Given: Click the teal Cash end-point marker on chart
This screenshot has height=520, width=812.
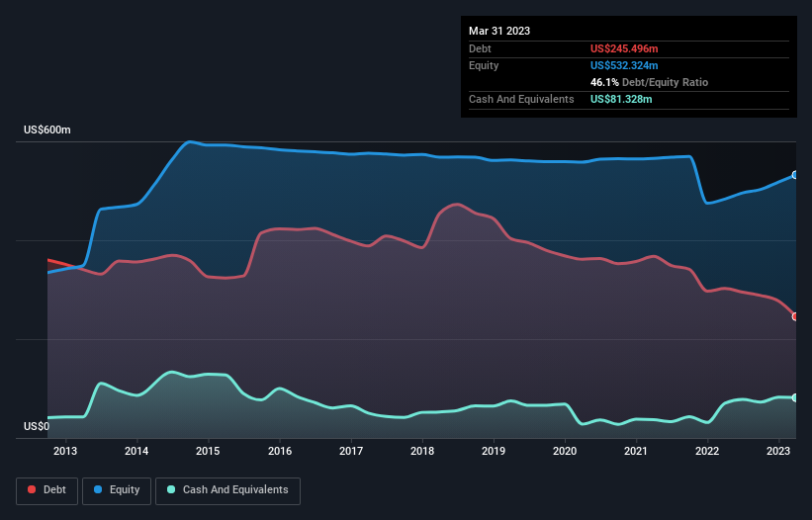Looking at the screenshot, I should coord(795,397).
